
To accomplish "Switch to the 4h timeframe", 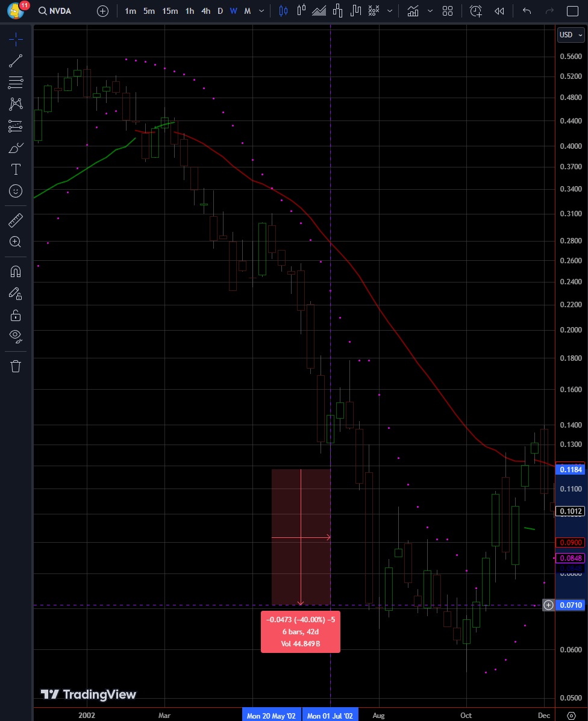I will pos(205,11).
